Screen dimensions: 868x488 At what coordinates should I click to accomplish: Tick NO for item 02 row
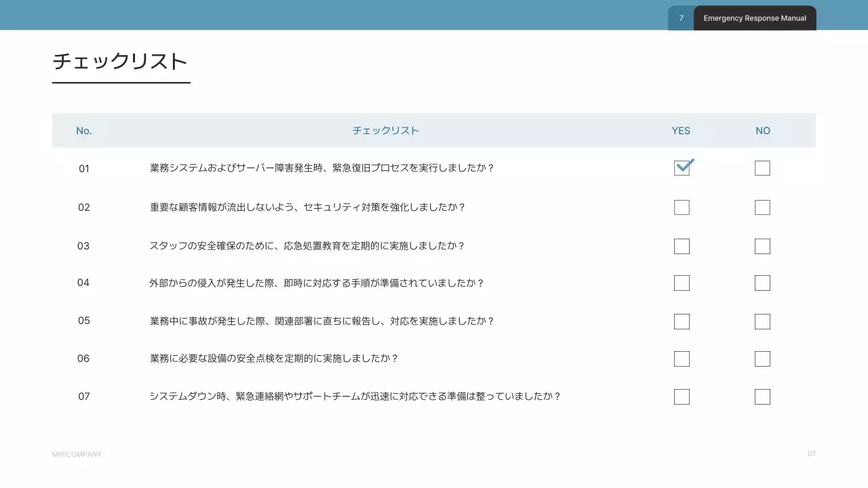(762, 207)
